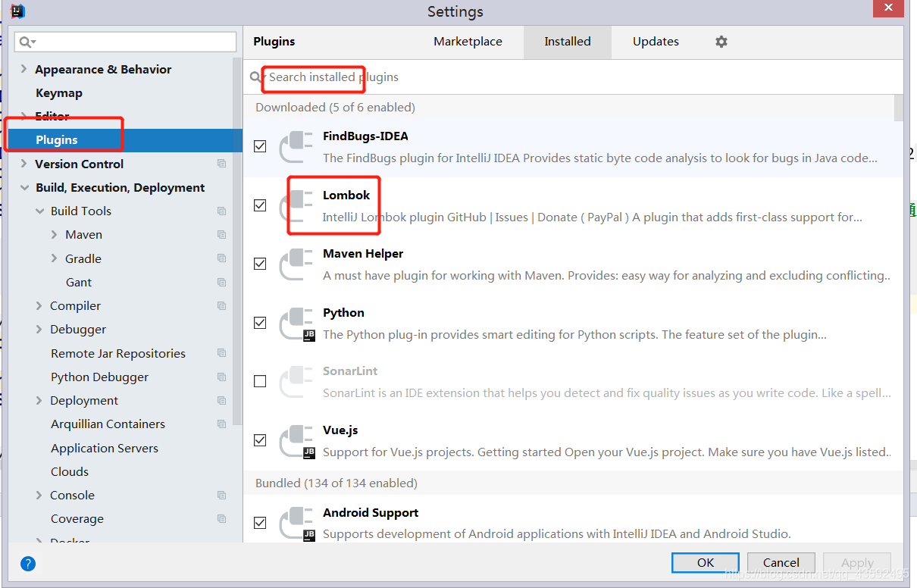This screenshot has height=588, width=917.
Task: Open the plugins gear settings menu
Action: 721,42
